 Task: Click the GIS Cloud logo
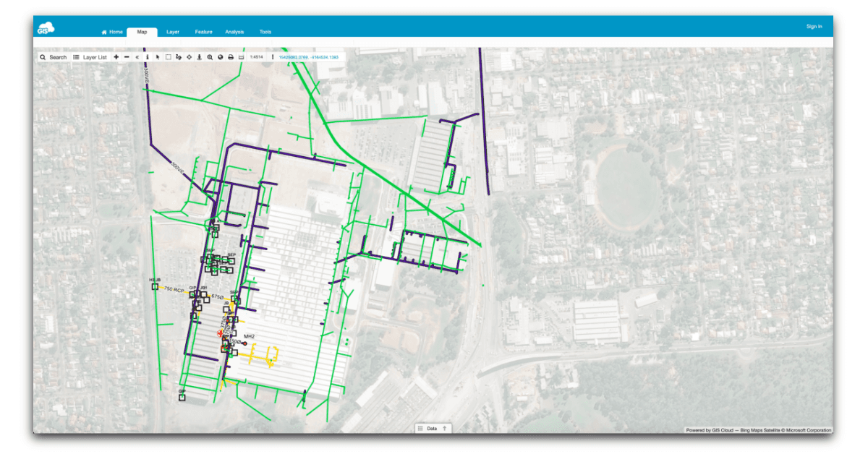47,28
